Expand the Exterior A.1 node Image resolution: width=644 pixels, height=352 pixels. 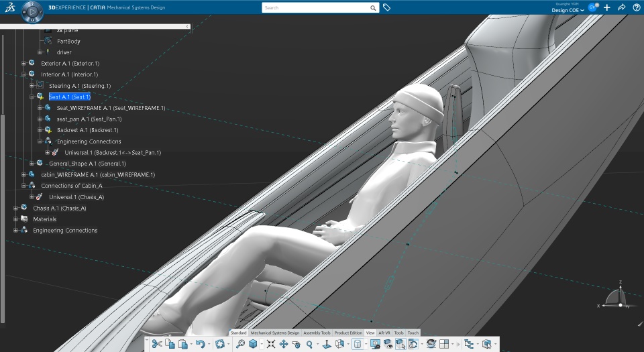pyautogui.click(x=24, y=63)
